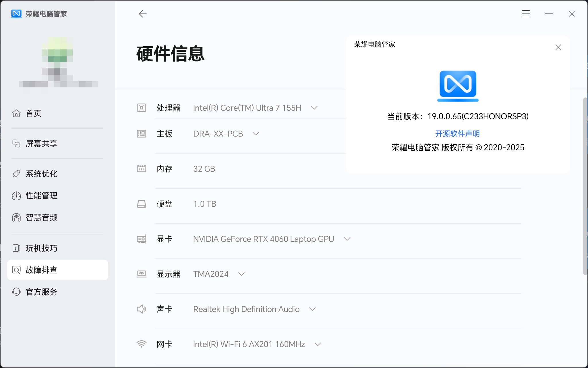588x368 pixels.
Task: Click the sound card speaker icon
Action: [142, 309]
